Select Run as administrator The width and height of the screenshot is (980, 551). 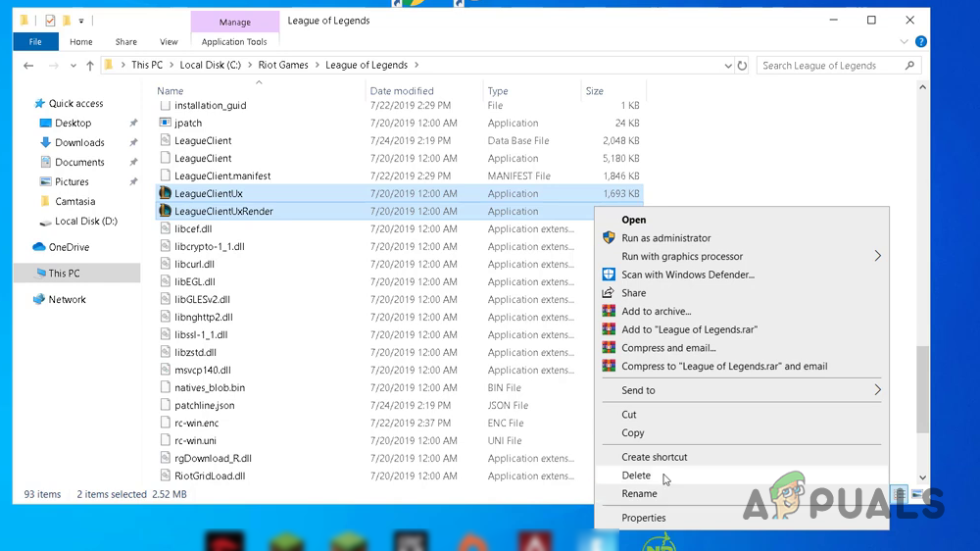[665, 238]
